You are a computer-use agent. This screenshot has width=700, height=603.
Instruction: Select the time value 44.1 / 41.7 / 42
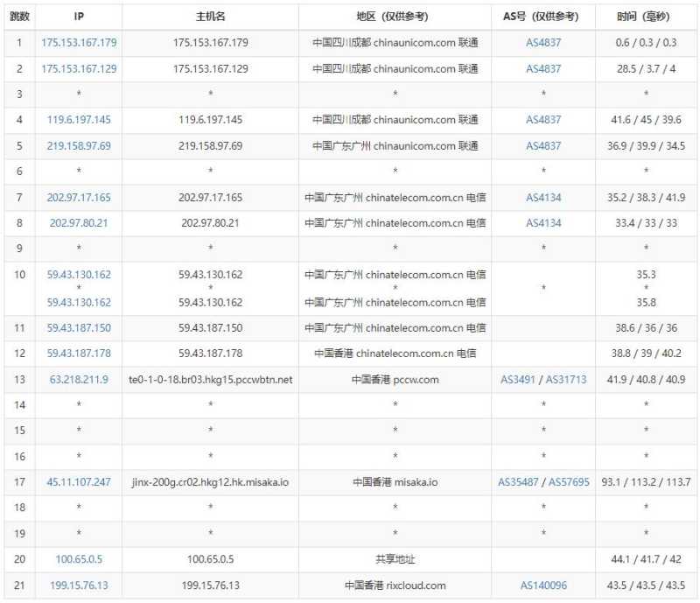click(x=646, y=559)
